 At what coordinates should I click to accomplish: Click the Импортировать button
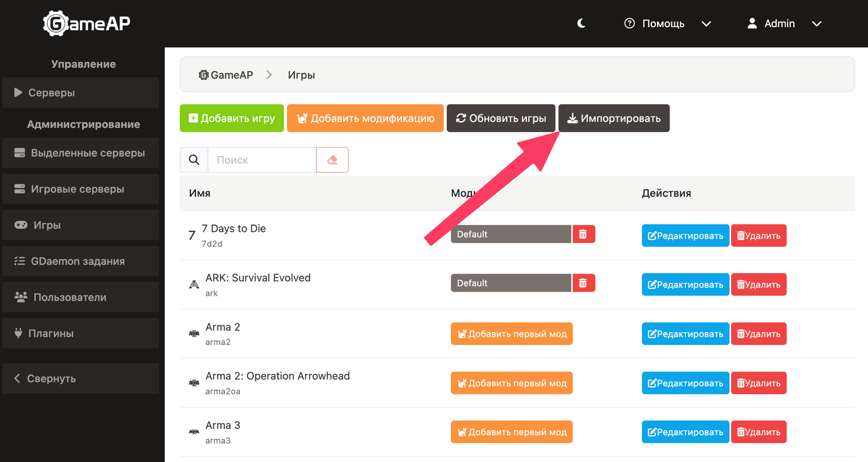(x=614, y=119)
